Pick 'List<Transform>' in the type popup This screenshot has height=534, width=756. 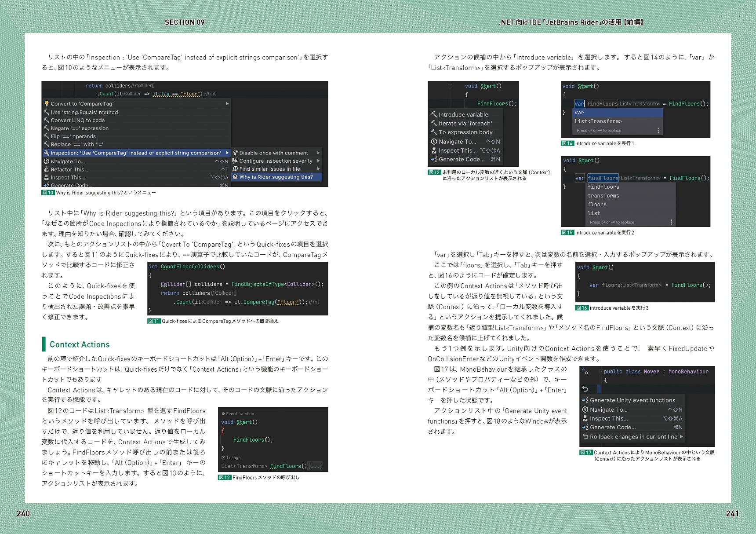pyautogui.click(x=598, y=121)
